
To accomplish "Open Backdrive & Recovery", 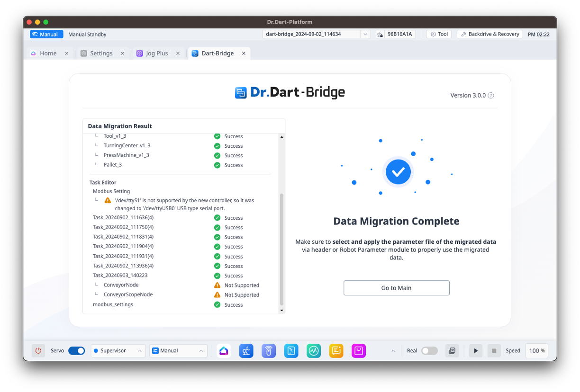I will coord(490,34).
